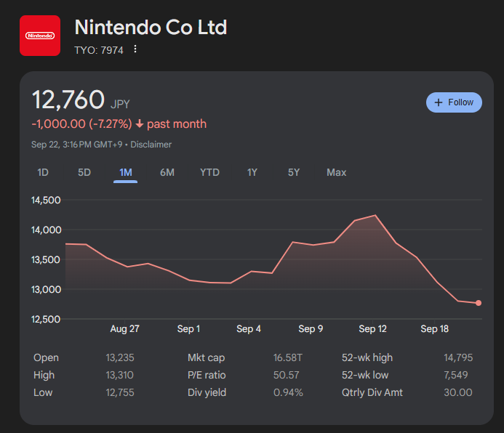Switch chart to YTD

coord(209,172)
